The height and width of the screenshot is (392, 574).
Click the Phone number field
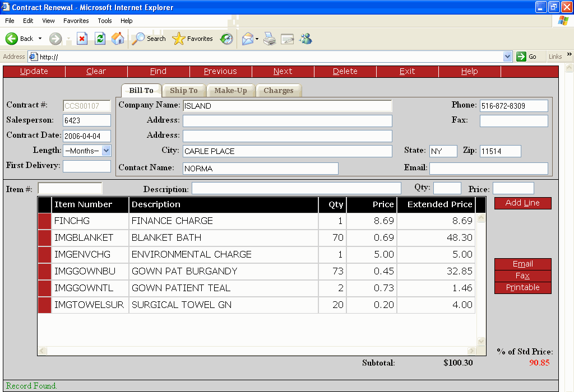[x=514, y=106]
